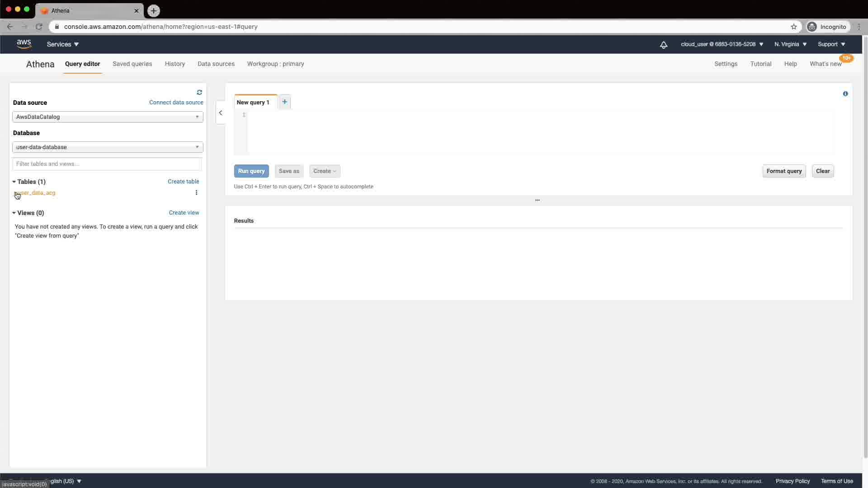Bookmark this page with star icon
The width and height of the screenshot is (868, 488).
coord(793,27)
